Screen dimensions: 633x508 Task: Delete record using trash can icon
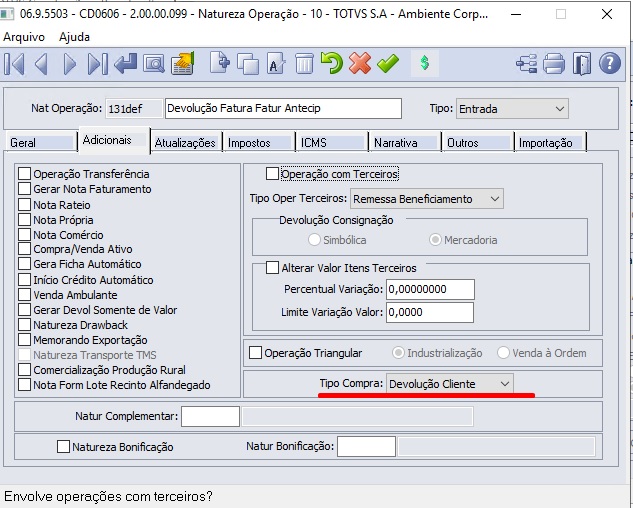[304, 64]
